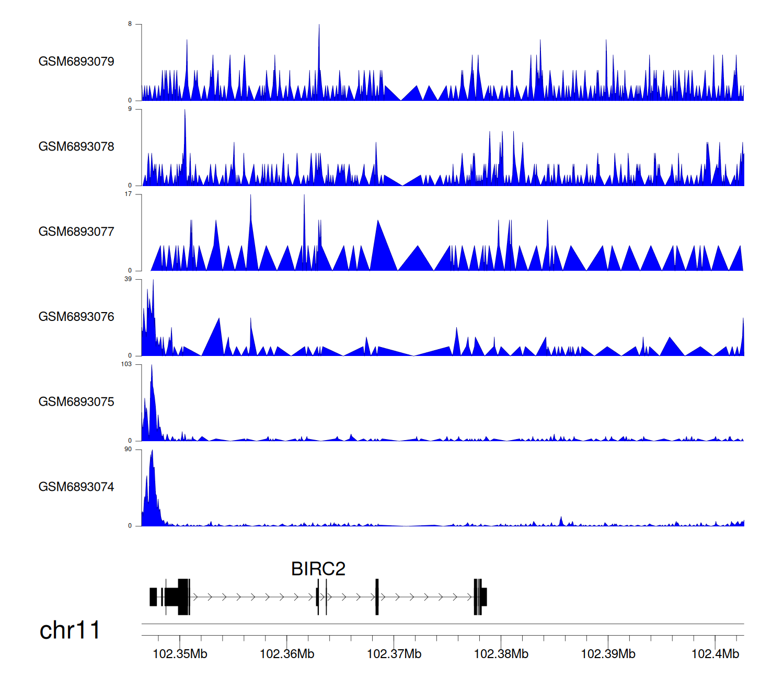Select the GSM6893078 track label
The height and width of the screenshot is (690, 784).
(x=76, y=147)
